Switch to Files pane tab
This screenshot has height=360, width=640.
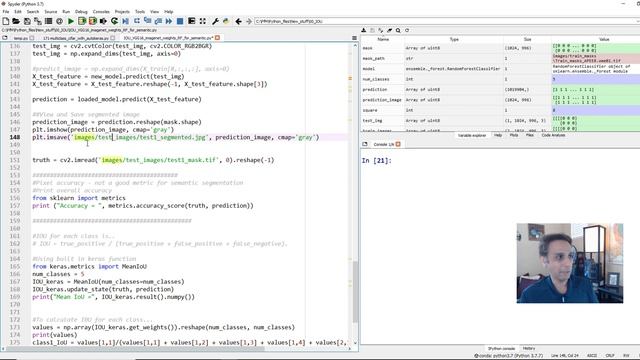(x=530, y=135)
